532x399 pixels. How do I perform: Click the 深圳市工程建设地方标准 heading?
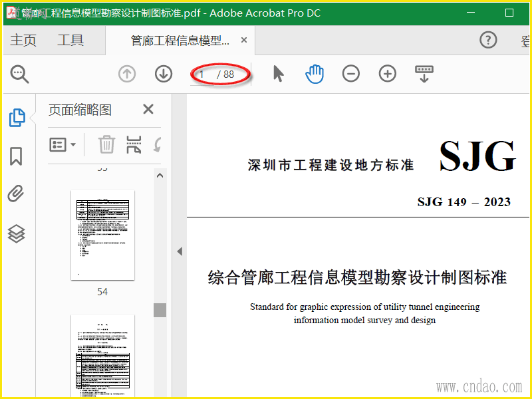point(331,165)
